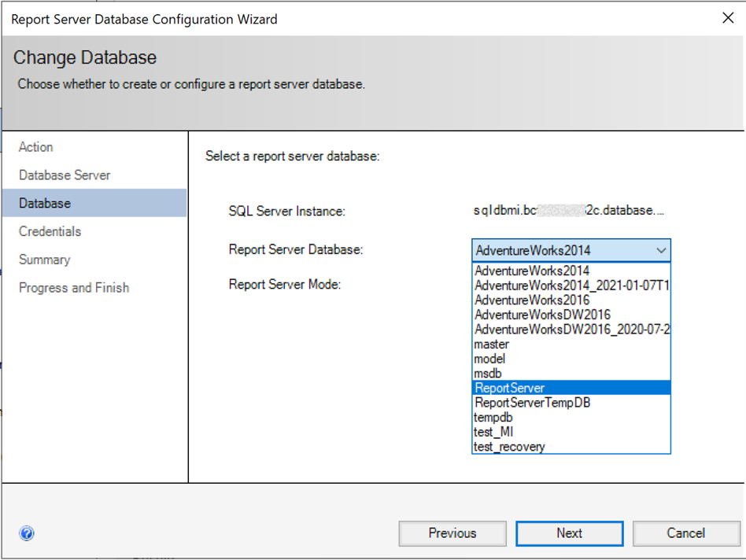This screenshot has width=746, height=560.
Task: Pick AdventureWorksDW2016 database option
Action: (543, 315)
